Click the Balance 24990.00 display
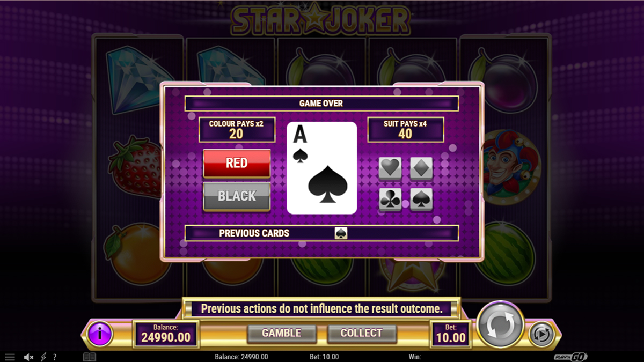This screenshot has width=644, height=362. [x=166, y=334]
